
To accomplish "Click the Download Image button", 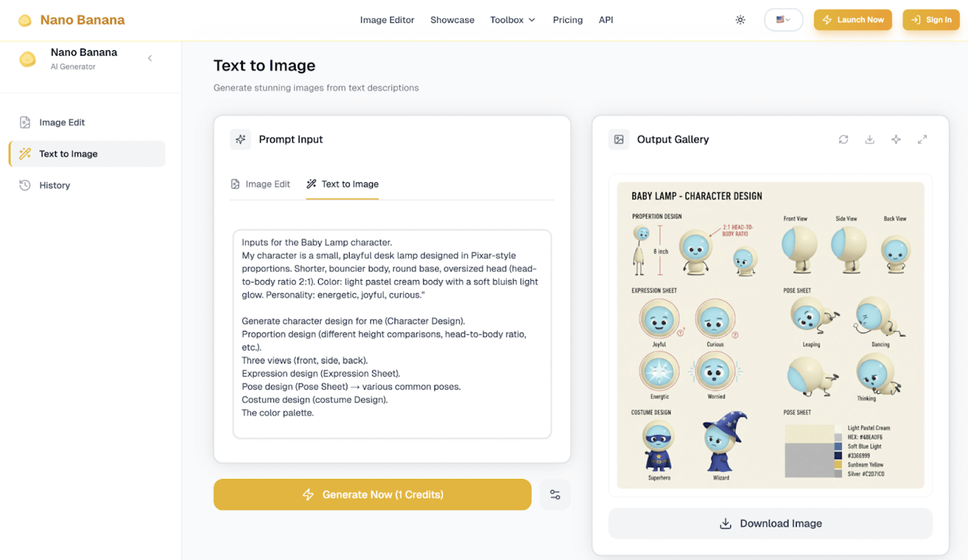I will pyautogui.click(x=770, y=524).
